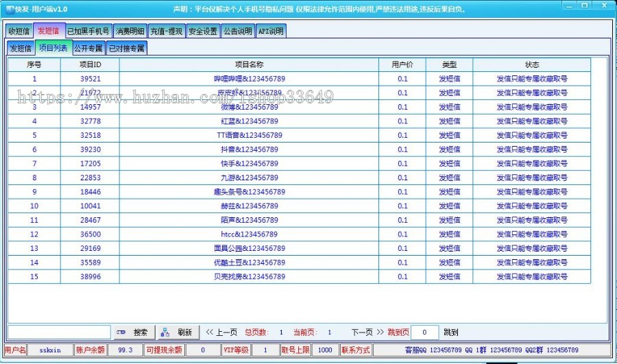Click the 客服QQ contact info text
617x364 pixels.
[x=492, y=350]
